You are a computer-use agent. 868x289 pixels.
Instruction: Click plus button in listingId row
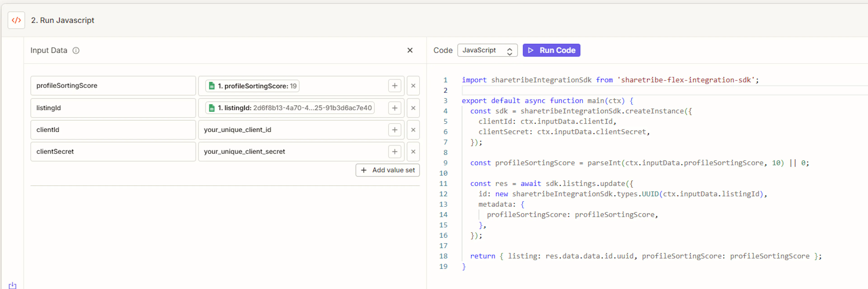tap(395, 108)
